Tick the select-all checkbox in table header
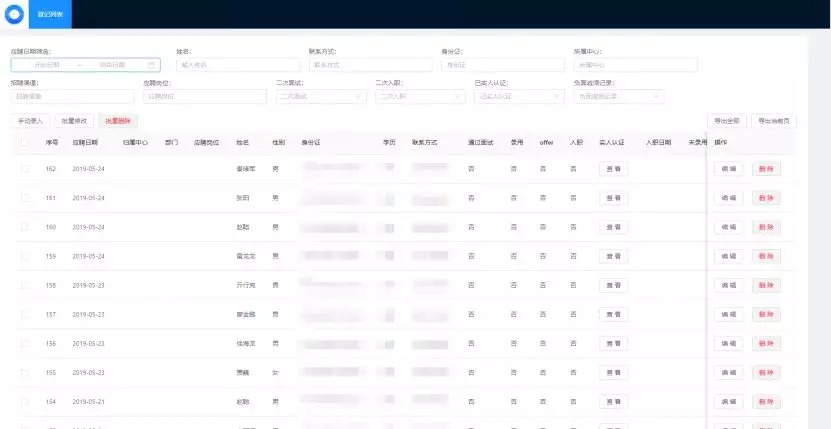831x429 pixels. 25,143
